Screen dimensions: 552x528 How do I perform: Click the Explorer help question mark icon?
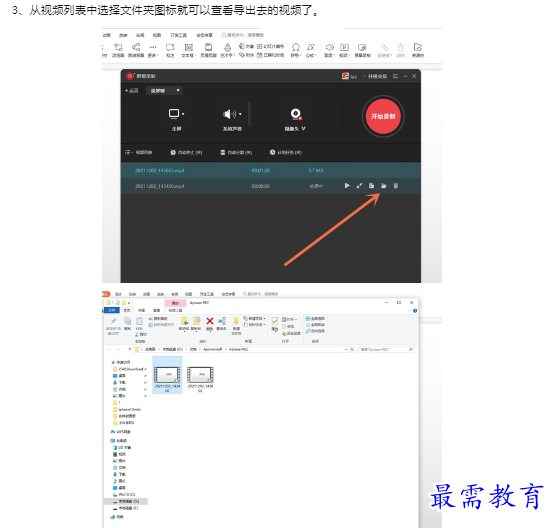click(415, 310)
